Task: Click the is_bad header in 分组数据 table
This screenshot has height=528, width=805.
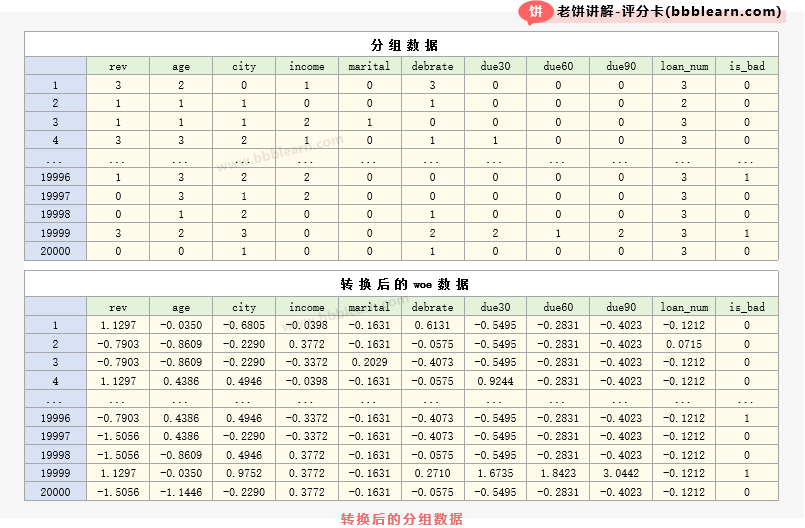Action: [747, 66]
